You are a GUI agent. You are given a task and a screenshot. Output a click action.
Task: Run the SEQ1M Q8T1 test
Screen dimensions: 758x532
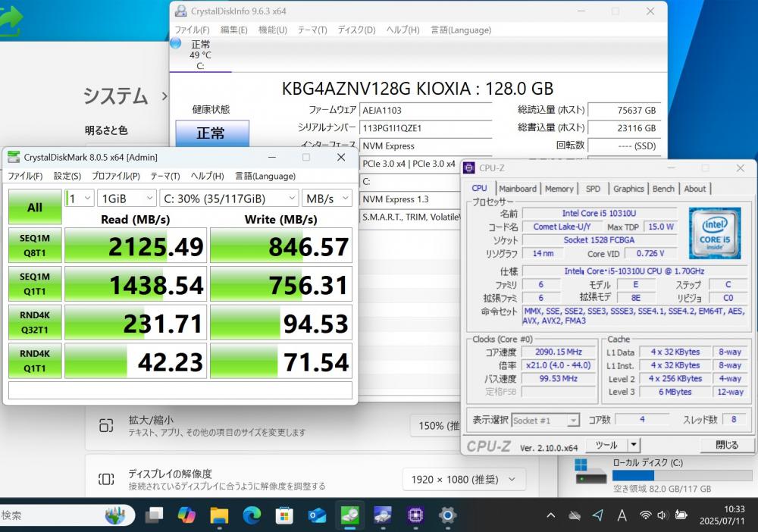35,246
